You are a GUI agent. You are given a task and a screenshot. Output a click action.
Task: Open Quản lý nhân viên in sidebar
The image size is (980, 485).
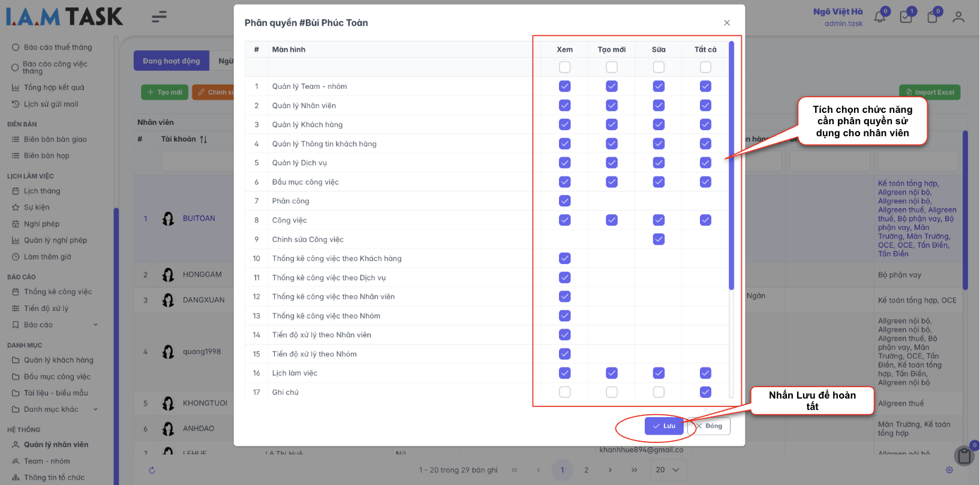[56, 445]
